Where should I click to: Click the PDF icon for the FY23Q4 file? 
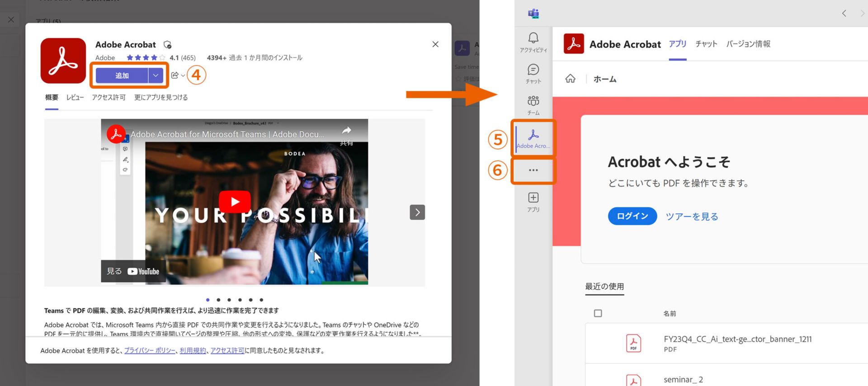[x=633, y=344]
